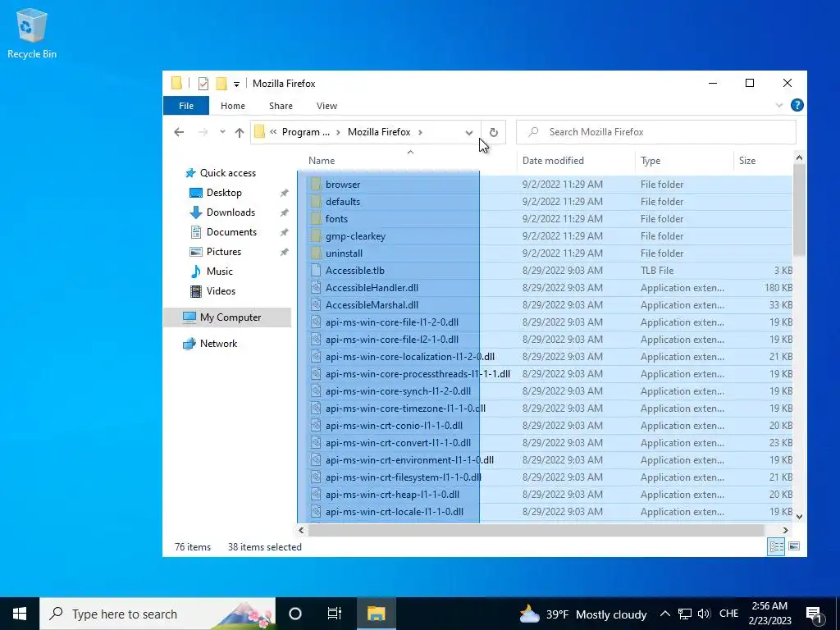Open Task View from taskbar

point(335,614)
